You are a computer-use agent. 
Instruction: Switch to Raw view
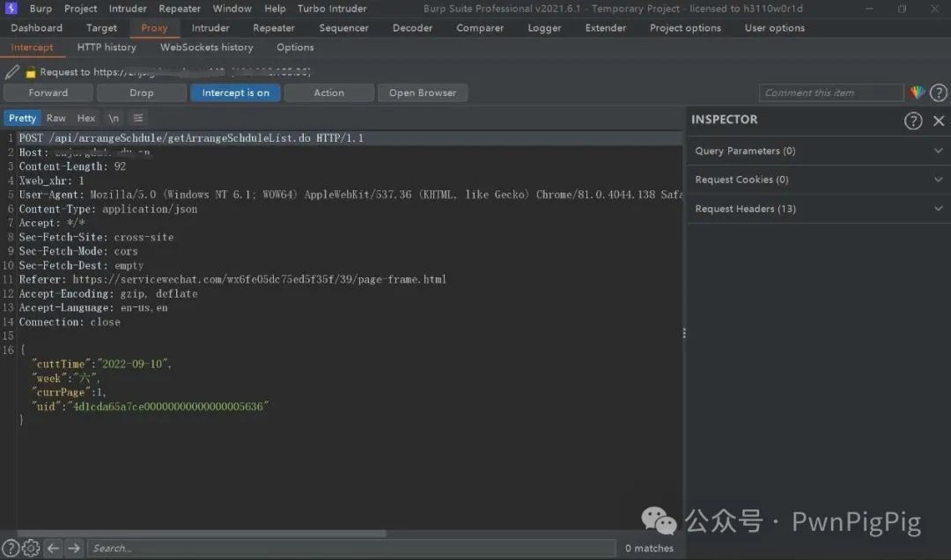pyautogui.click(x=55, y=118)
